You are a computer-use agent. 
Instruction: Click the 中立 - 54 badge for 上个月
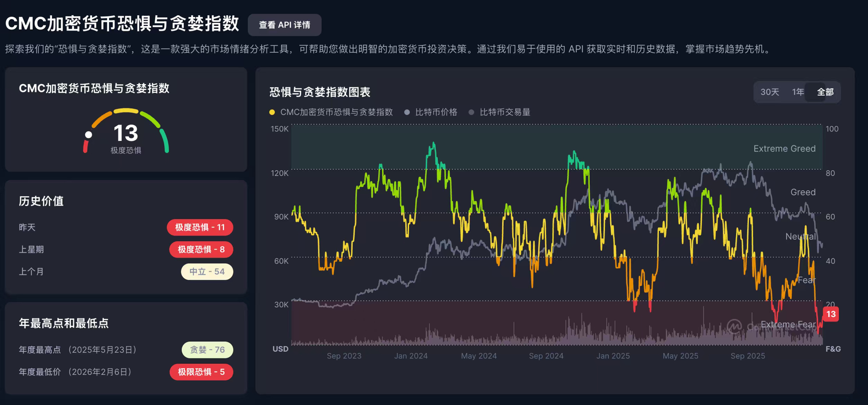[x=207, y=271]
